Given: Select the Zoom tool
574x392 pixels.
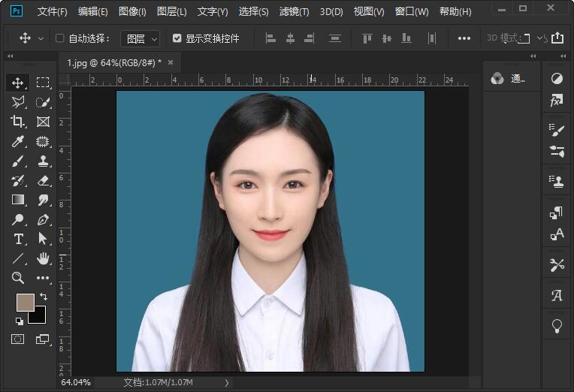Looking at the screenshot, I should coord(17,278).
